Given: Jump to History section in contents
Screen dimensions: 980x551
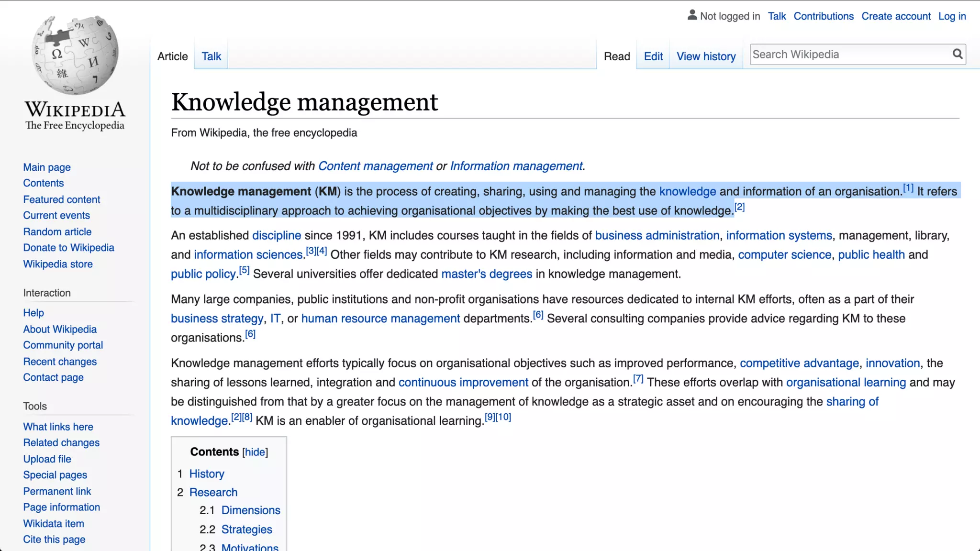Looking at the screenshot, I should click(x=206, y=474).
